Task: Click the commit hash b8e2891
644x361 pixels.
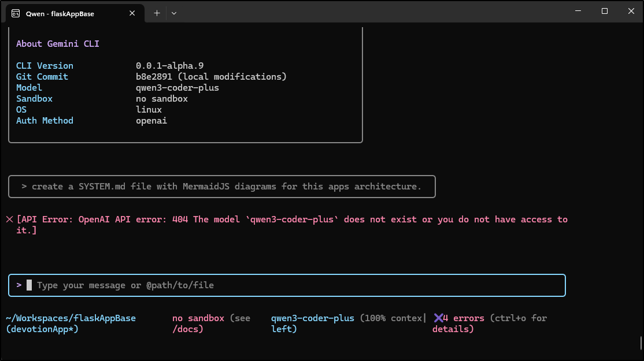Action: coord(154,77)
